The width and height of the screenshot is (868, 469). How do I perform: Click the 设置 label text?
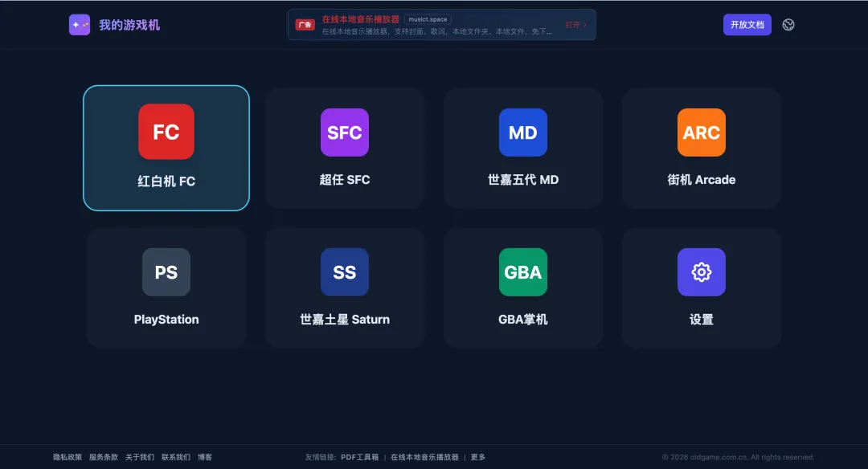702,320
